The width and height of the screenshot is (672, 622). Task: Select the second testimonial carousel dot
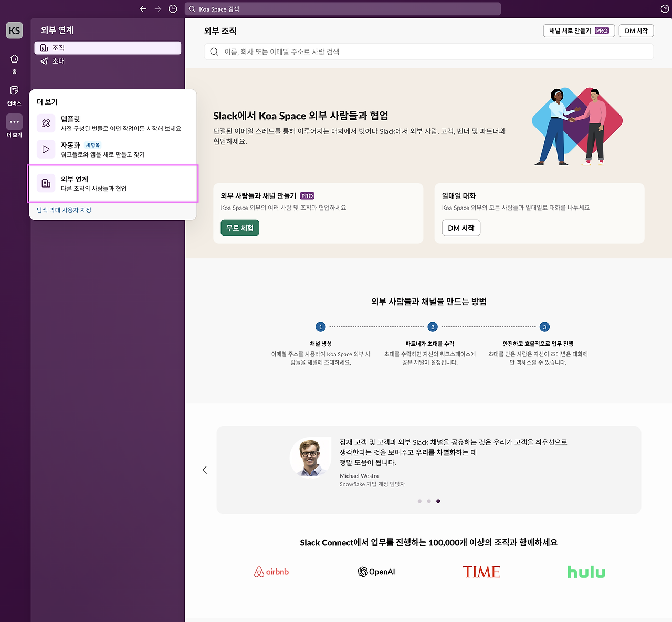(429, 501)
